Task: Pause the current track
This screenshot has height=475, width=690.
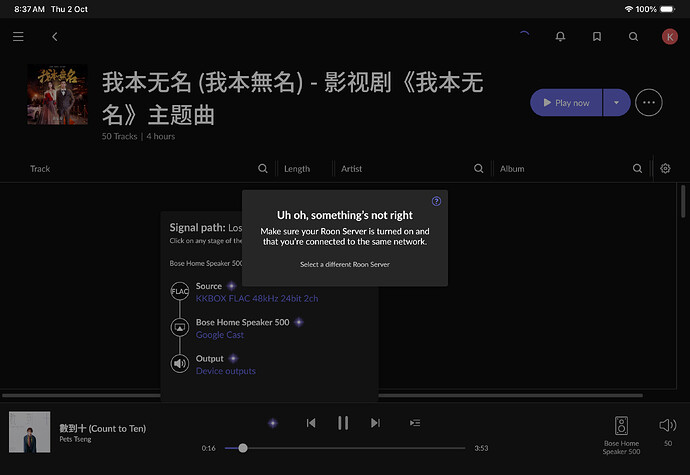Action: [x=343, y=423]
